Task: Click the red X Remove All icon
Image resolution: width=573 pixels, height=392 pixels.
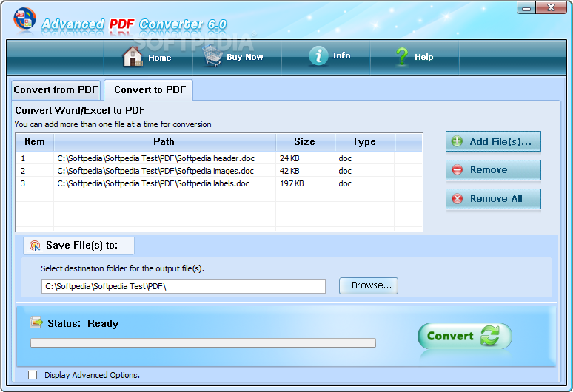Action: tap(458, 198)
